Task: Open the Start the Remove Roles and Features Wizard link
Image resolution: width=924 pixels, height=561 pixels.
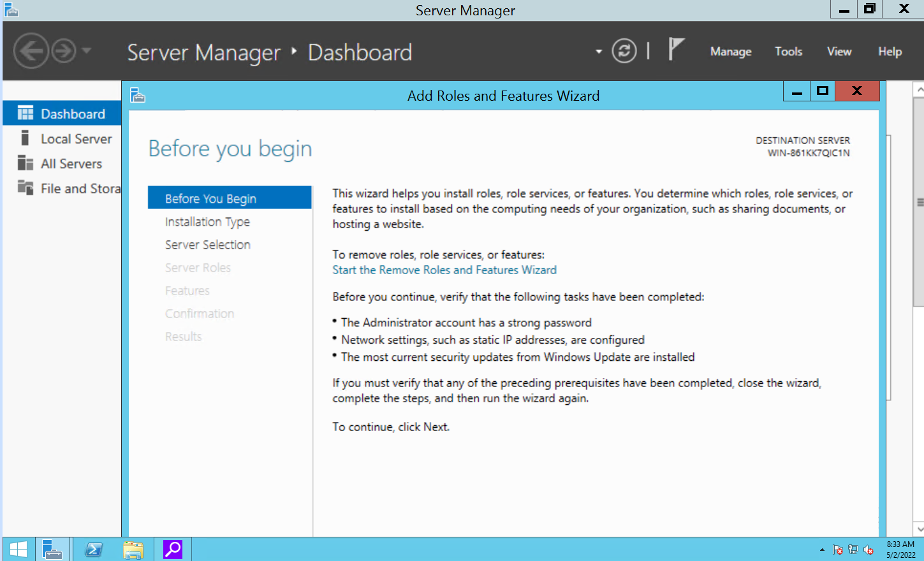Action: point(444,270)
